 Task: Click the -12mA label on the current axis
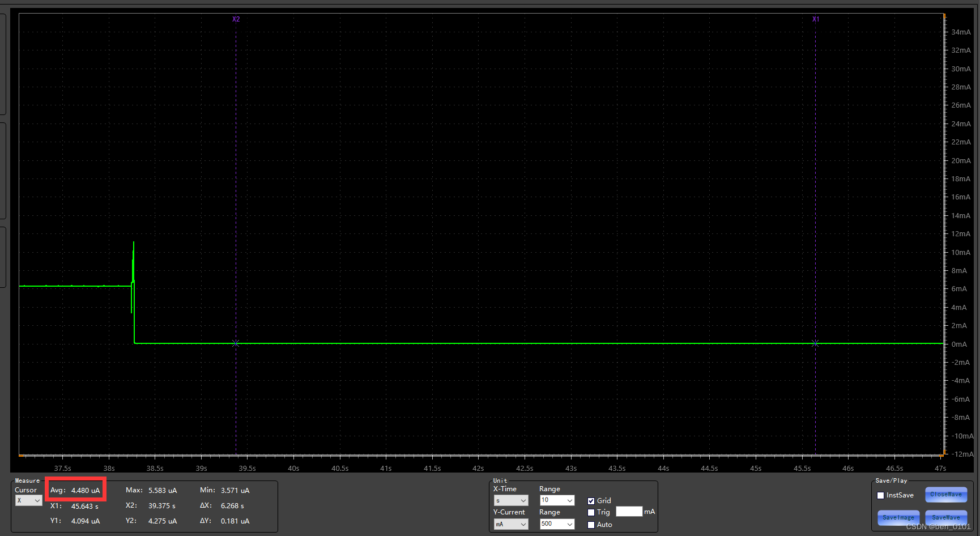tap(962, 454)
